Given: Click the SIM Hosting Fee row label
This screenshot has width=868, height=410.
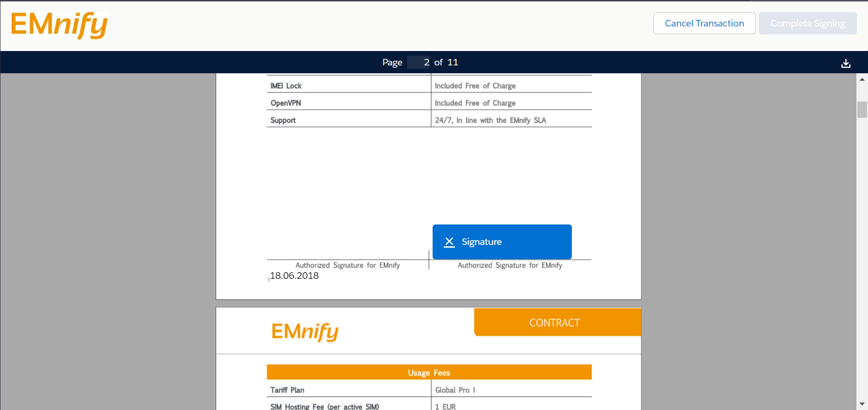Looking at the screenshot, I should coord(324,407).
